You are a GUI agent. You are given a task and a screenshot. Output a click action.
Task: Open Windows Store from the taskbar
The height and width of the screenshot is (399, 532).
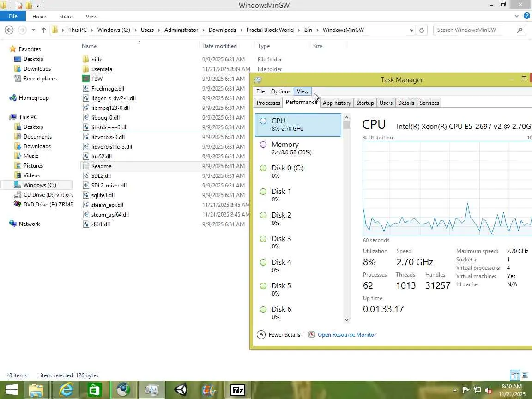click(x=94, y=390)
